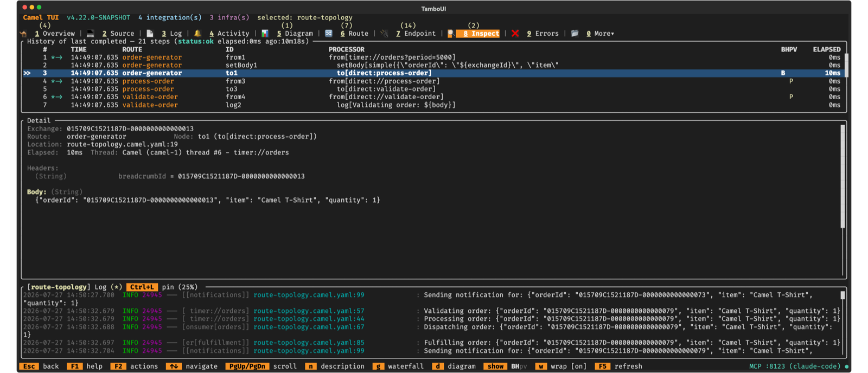This screenshot has height=373, width=868.
Task: Click F5 refresh key hint
Action: [618, 366]
